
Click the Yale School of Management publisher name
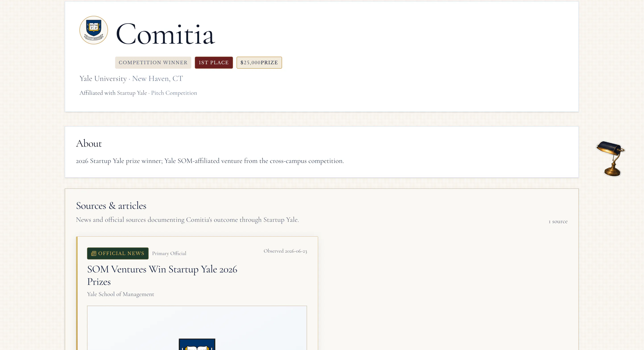coord(120,294)
